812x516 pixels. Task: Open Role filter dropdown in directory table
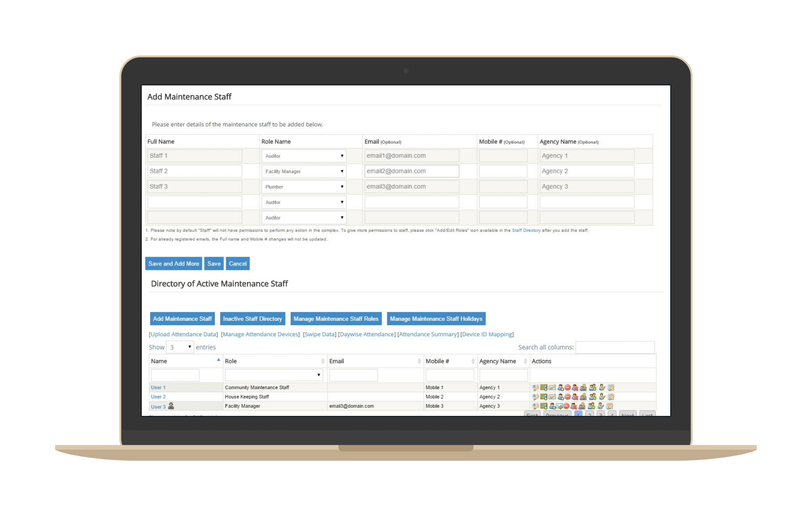pos(274,375)
